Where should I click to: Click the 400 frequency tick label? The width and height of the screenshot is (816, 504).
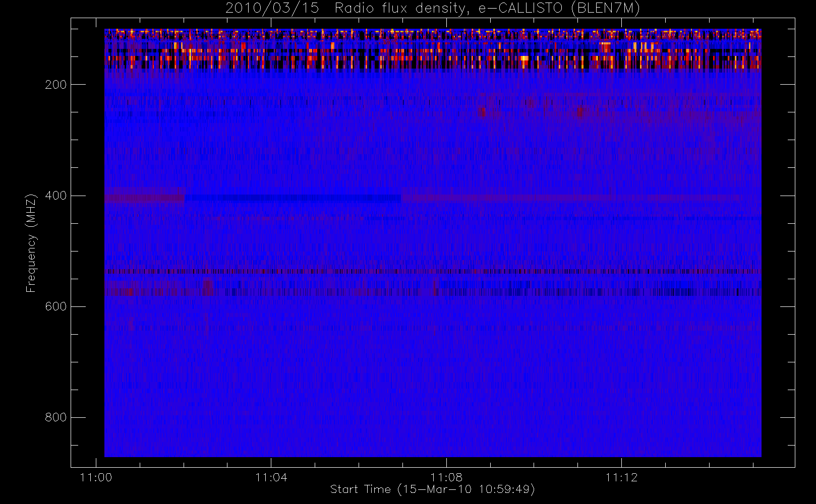(x=56, y=196)
